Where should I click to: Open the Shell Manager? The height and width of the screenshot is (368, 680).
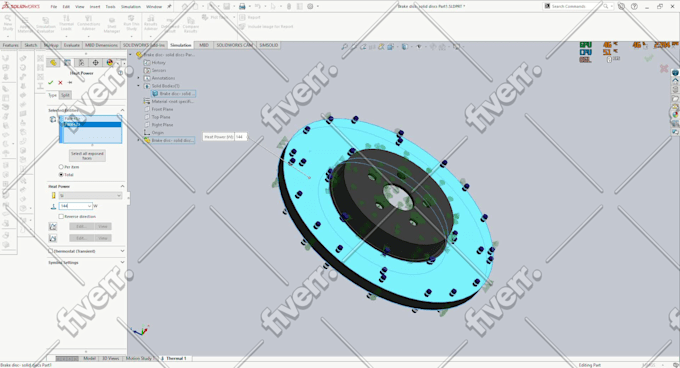click(x=111, y=25)
